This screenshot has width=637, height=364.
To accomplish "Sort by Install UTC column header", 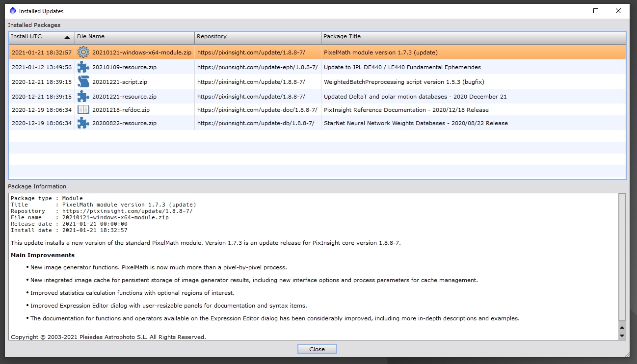I will (x=42, y=37).
